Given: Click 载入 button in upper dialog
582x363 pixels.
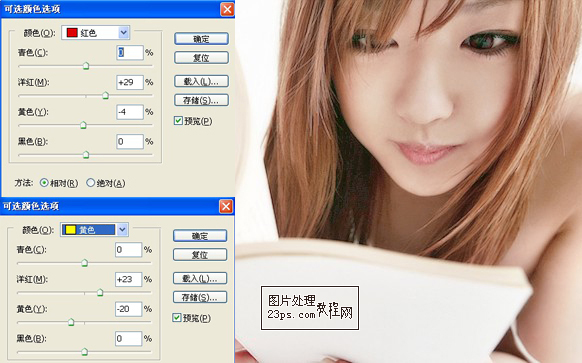Looking at the screenshot, I should (x=201, y=81).
